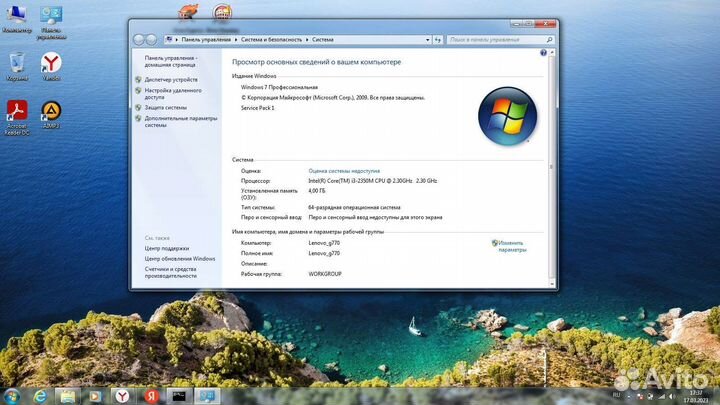Open 'Настройка удаленного доступа' link
Viewport: 720px width, 405px height.
[x=173, y=94]
